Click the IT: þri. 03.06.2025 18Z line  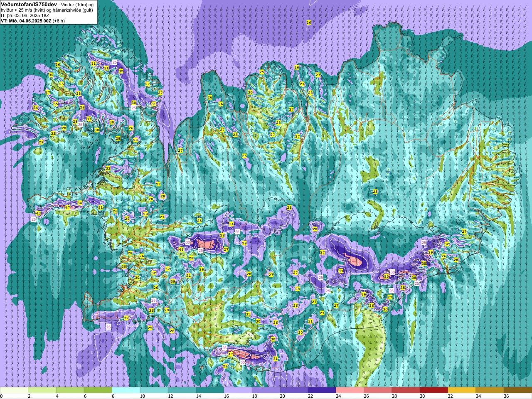click(25, 15)
